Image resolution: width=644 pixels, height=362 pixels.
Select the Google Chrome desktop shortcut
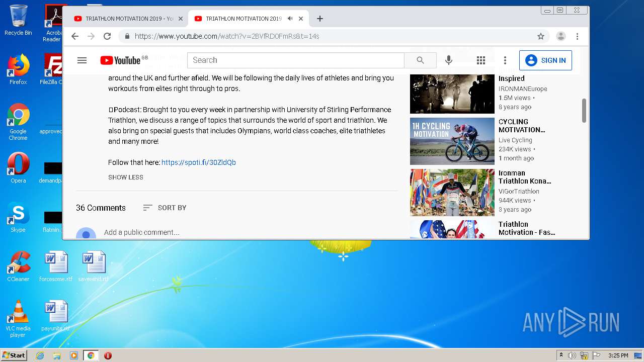18,122
